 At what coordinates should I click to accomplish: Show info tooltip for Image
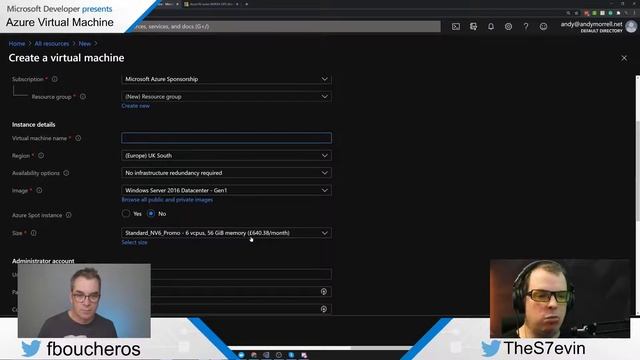pyautogui.click(x=39, y=190)
